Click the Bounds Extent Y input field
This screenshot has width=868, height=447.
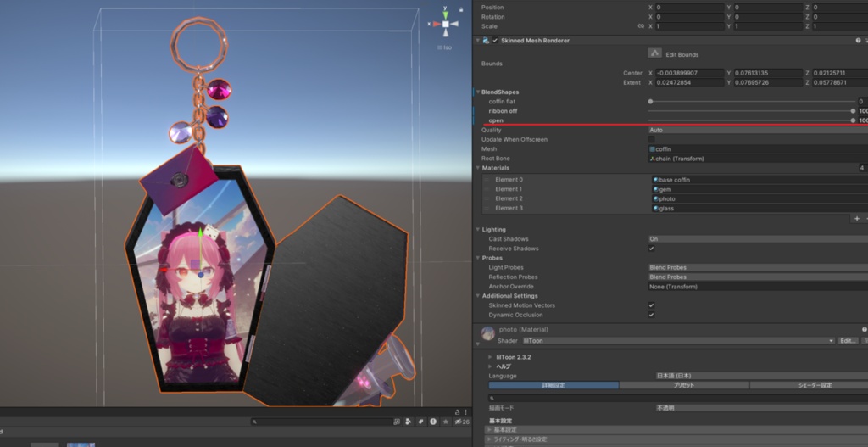click(x=768, y=82)
